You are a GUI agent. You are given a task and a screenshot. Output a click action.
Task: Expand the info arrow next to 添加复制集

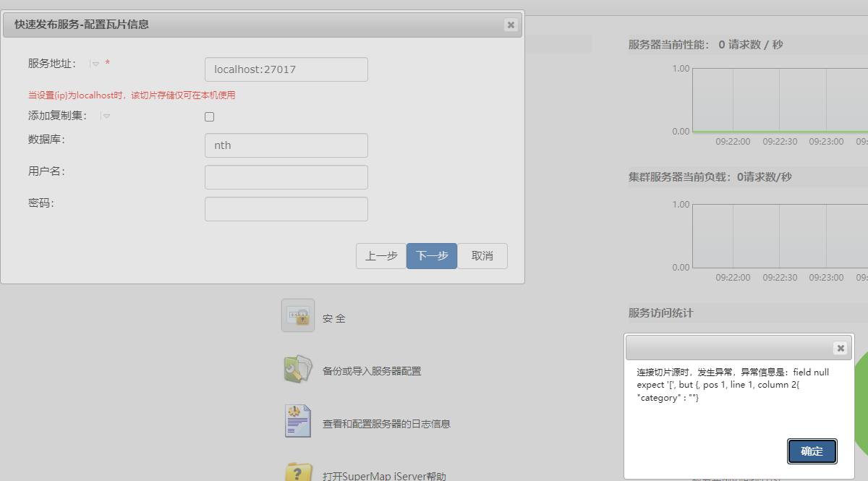click(106, 116)
